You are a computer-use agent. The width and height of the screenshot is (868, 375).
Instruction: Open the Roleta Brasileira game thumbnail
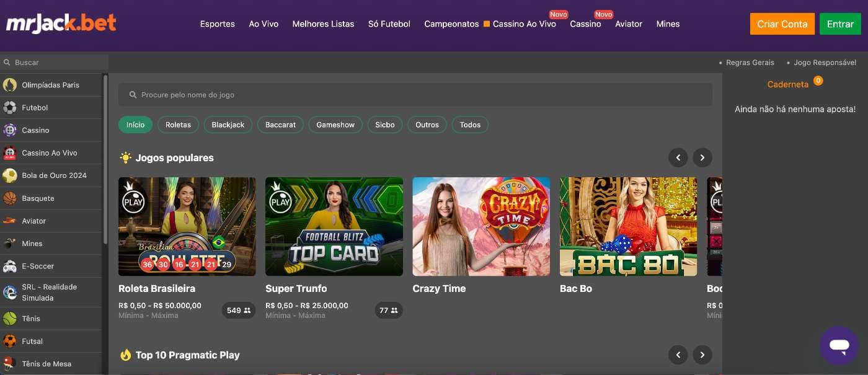click(187, 227)
